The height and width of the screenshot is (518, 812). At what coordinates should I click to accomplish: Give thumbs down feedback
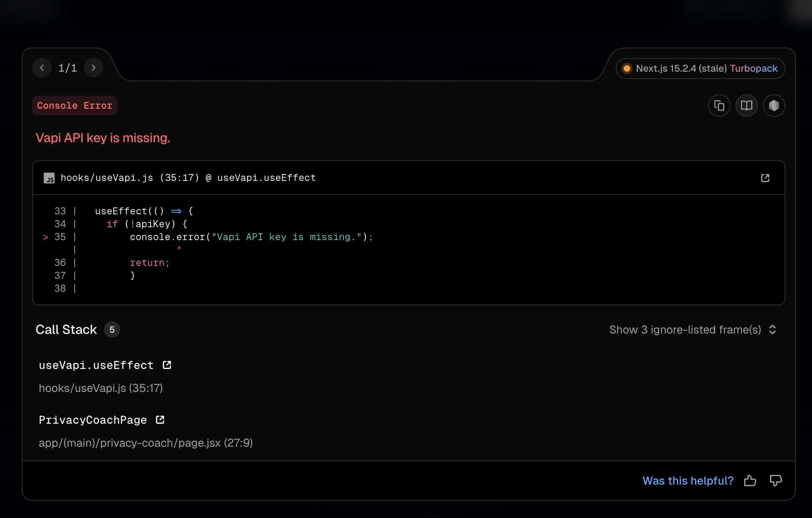tap(776, 481)
